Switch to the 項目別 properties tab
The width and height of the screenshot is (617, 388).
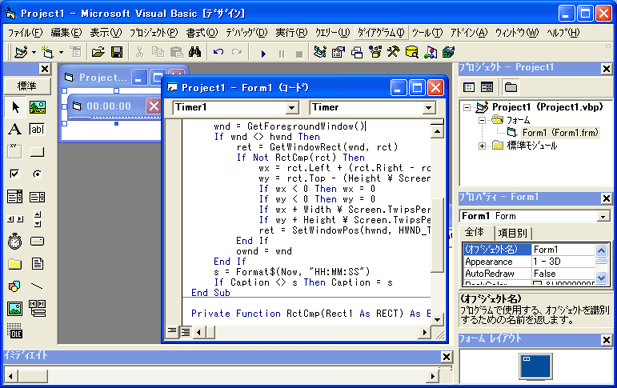(512, 233)
